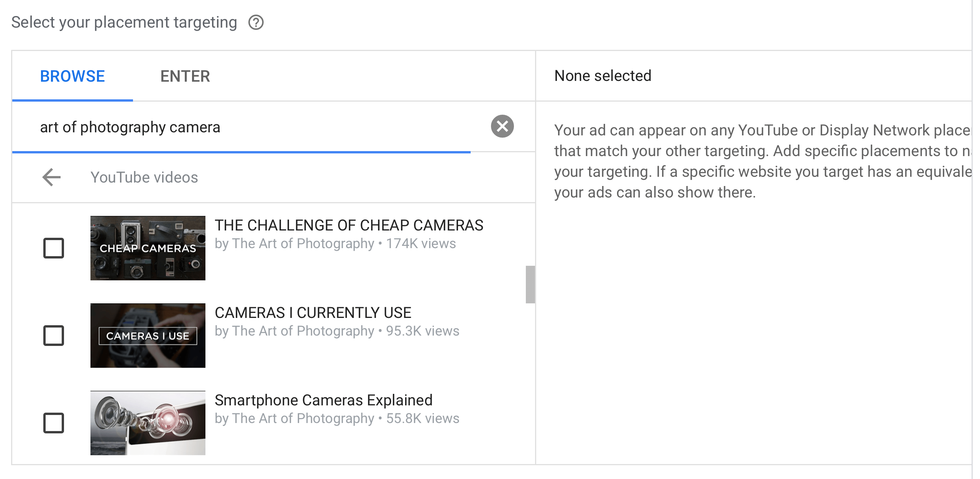Clear the search text with the X icon
The width and height of the screenshot is (980, 479).
click(502, 126)
